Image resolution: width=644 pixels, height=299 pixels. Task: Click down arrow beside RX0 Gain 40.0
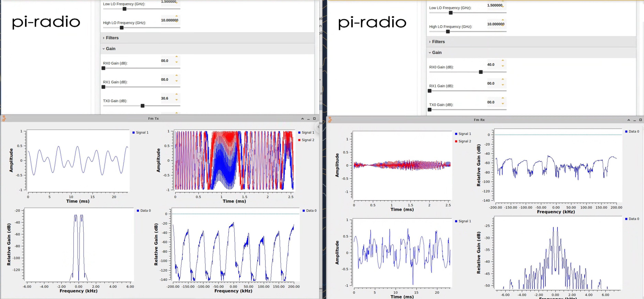(503, 66)
